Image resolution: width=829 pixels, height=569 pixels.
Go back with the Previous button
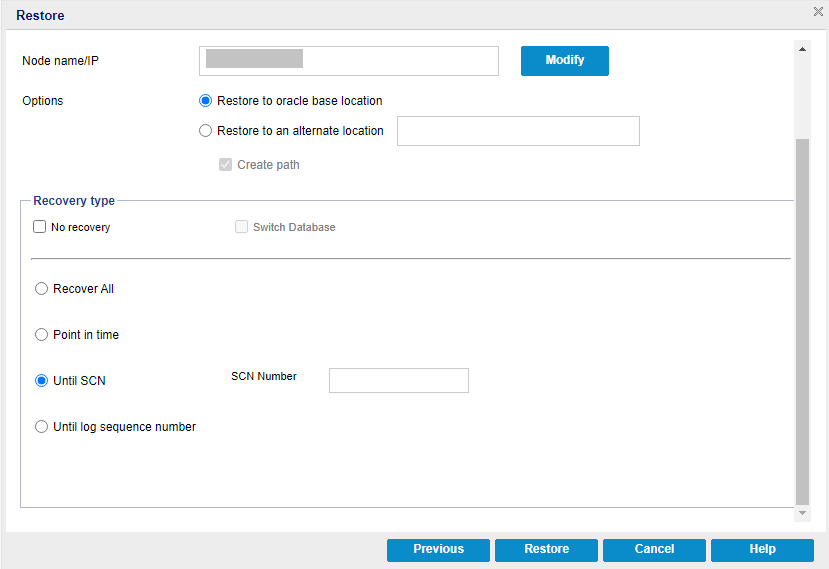tap(438, 549)
